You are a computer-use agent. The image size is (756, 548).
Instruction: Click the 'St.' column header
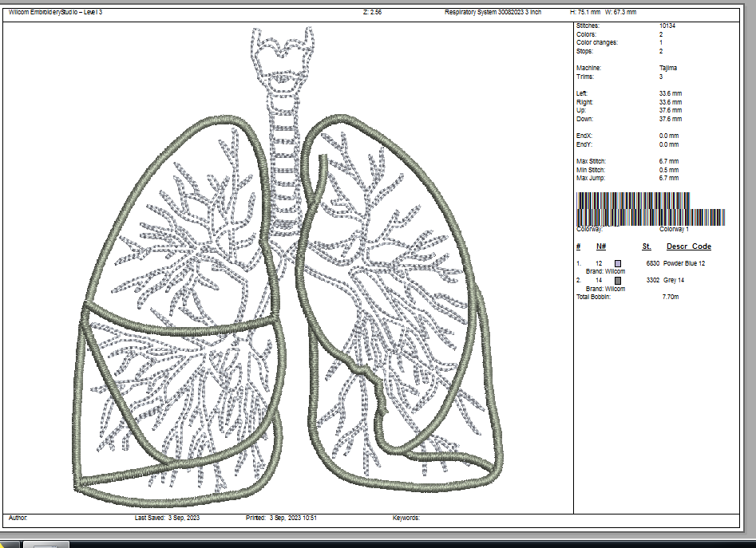(x=647, y=246)
